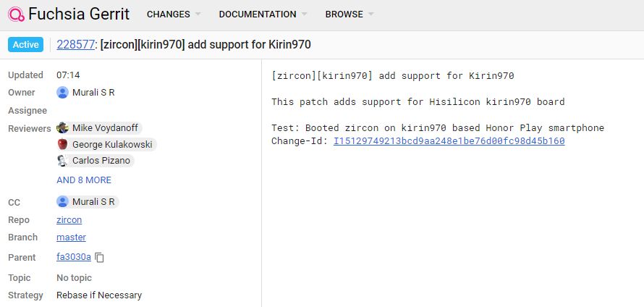Click Mike Voydanoff's reviewer avatar
The height and width of the screenshot is (307, 644).
[63, 128]
